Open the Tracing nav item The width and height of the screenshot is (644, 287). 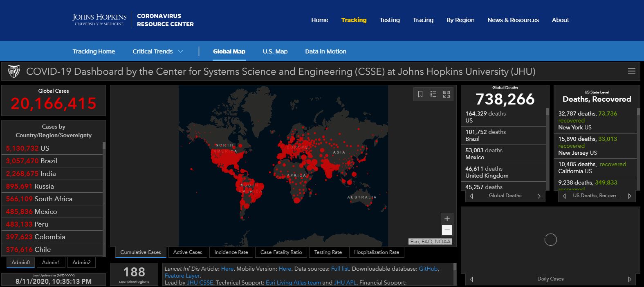423,20
